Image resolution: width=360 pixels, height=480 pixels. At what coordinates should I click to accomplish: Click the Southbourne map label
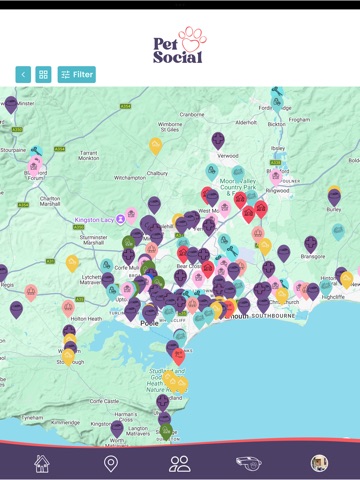[x=273, y=315]
